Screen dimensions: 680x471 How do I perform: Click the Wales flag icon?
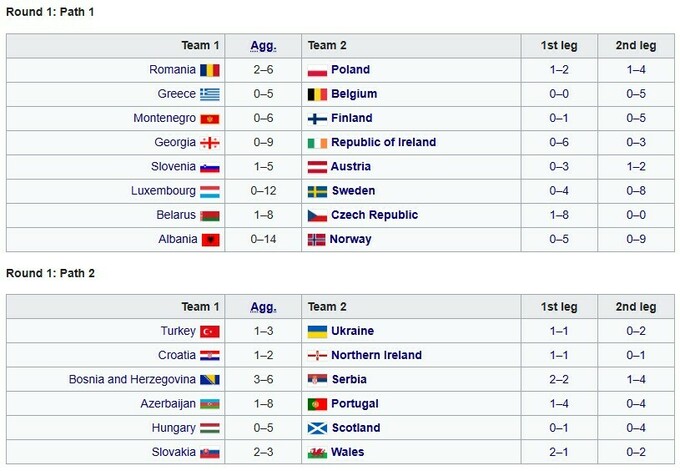coord(317,452)
